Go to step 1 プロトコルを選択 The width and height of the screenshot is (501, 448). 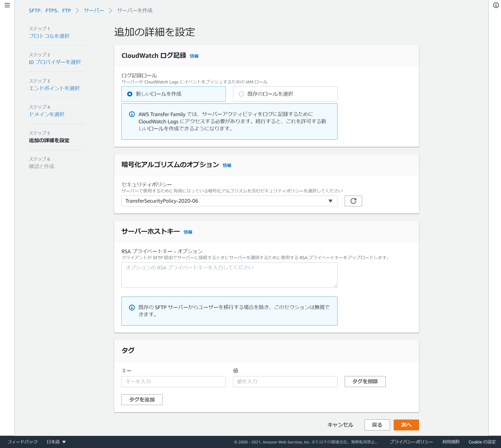point(49,36)
